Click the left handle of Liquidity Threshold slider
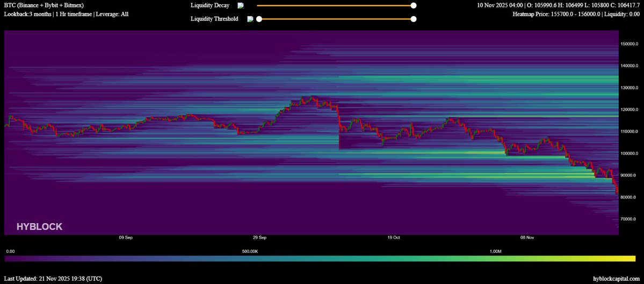 259,19
